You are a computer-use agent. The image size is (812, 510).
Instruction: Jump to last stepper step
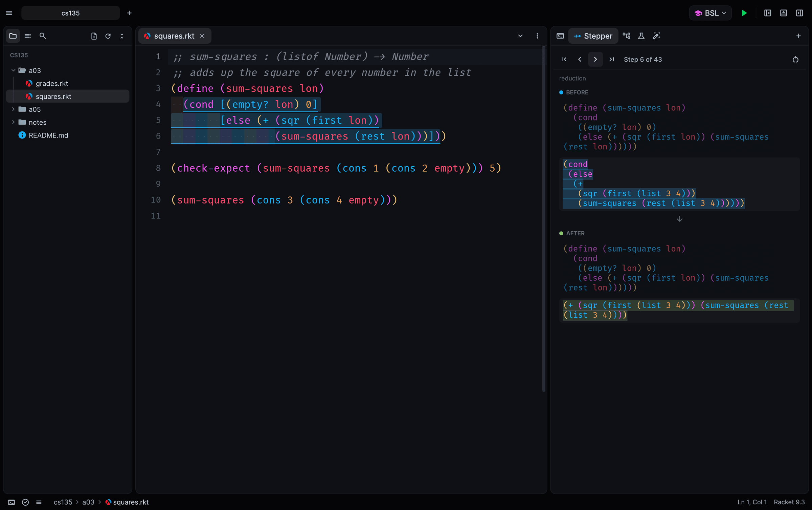coord(612,59)
